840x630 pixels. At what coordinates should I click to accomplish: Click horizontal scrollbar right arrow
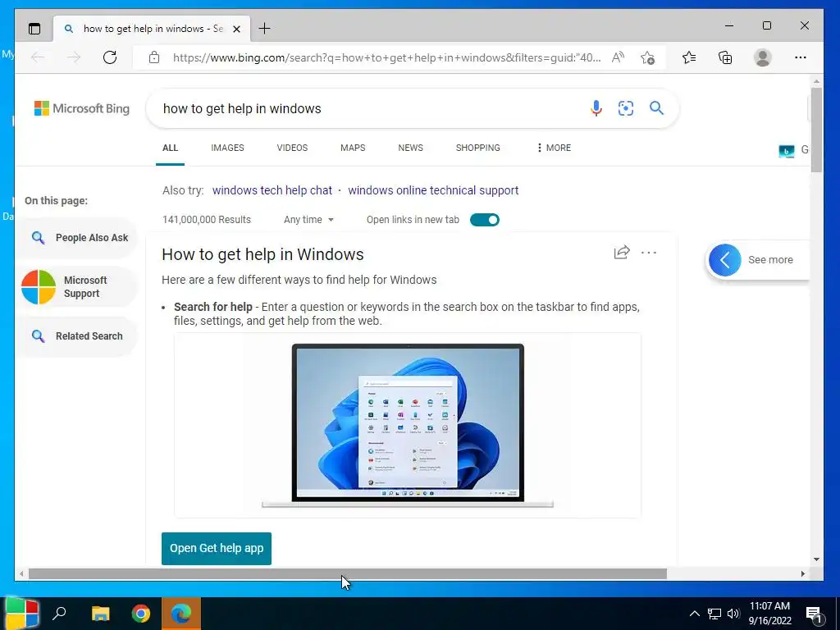(802, 573)
